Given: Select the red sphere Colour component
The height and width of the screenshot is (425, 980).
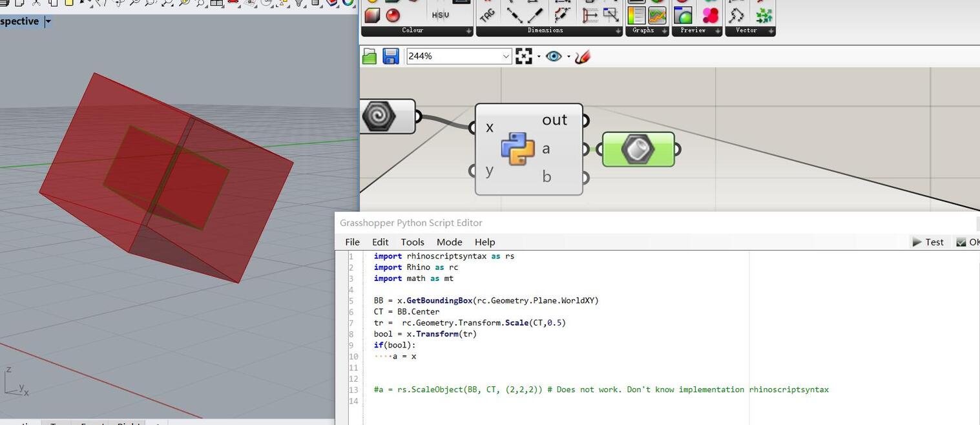Looking at the screenshot, I should tap(393, 15).
